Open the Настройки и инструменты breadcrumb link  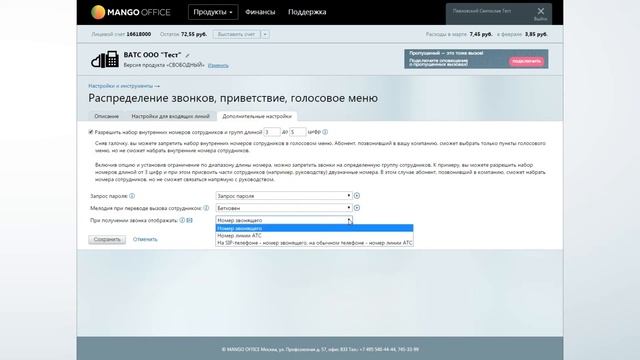[120, 86]
